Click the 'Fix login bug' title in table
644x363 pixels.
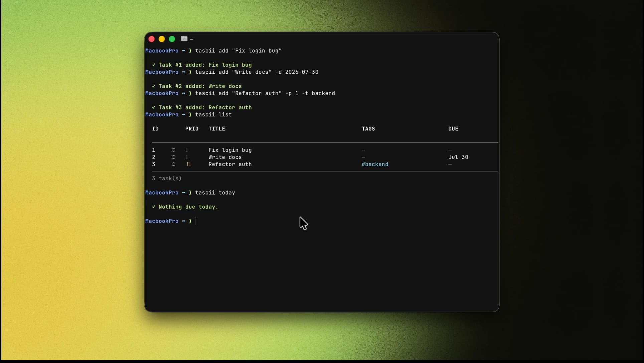[x=230, y=150]
